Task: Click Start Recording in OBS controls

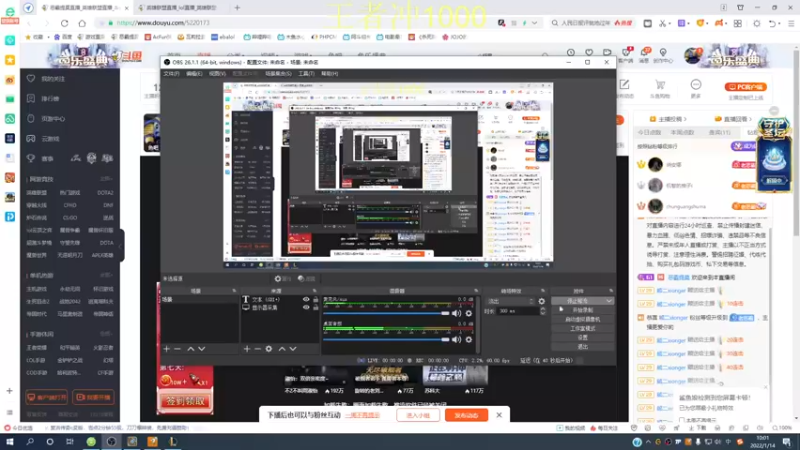Action: point(582,310)
